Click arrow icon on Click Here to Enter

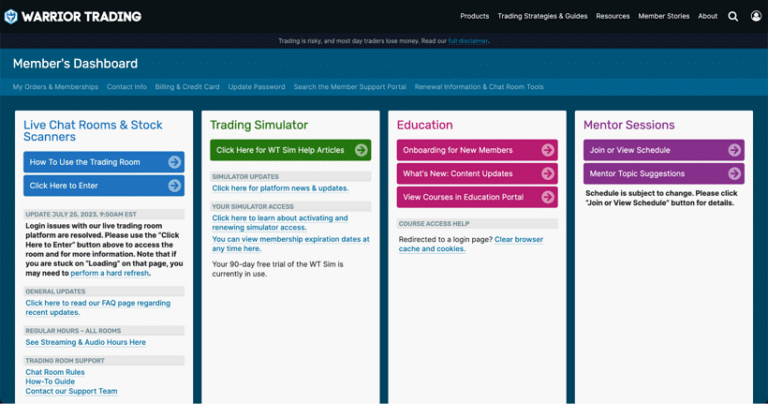tap(175, 185)
